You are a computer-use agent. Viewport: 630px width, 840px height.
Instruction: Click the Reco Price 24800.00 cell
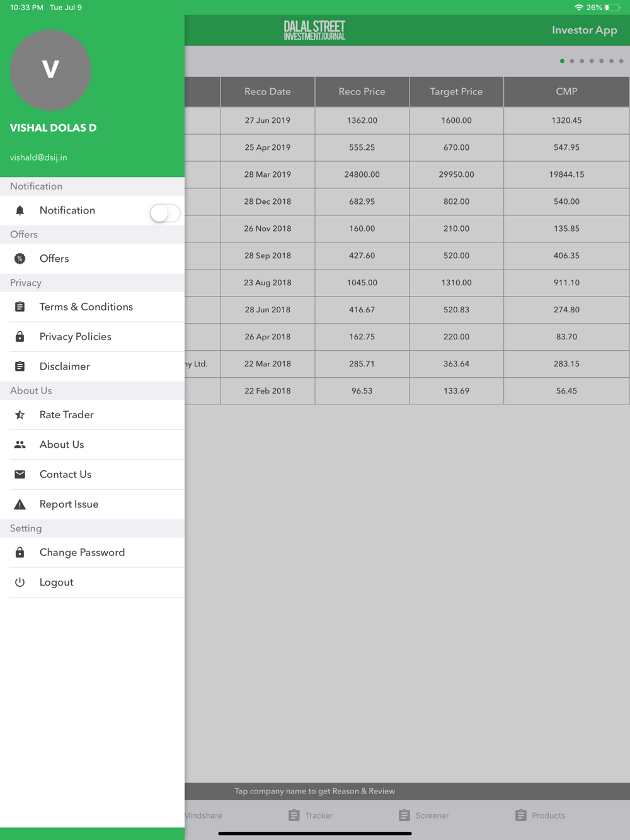pyautogui.click(x=362, y=174)
